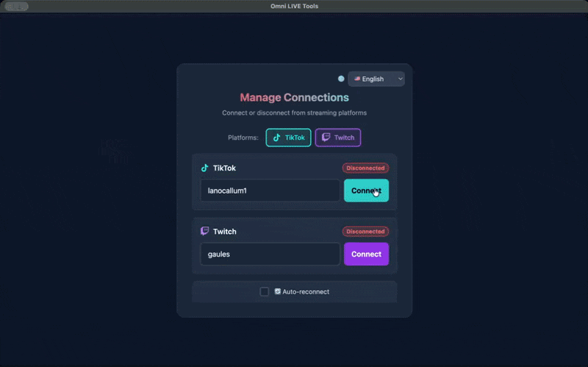The width and height of the screenshot is (588, 367).
Task: Click the 'Connect or disconnect from streaming platforms' subtitle
Action: pos(295,113)
